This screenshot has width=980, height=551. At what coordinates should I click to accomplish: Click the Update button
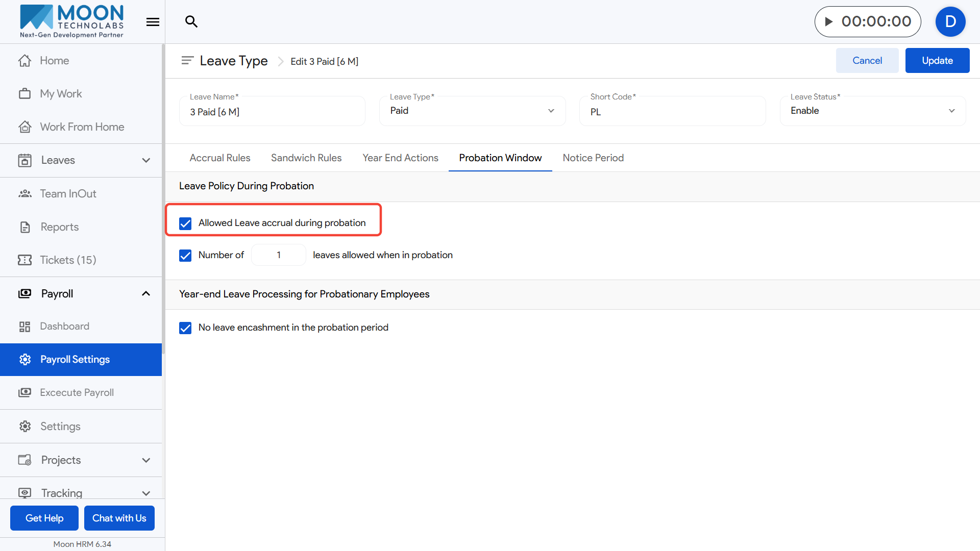937,61
